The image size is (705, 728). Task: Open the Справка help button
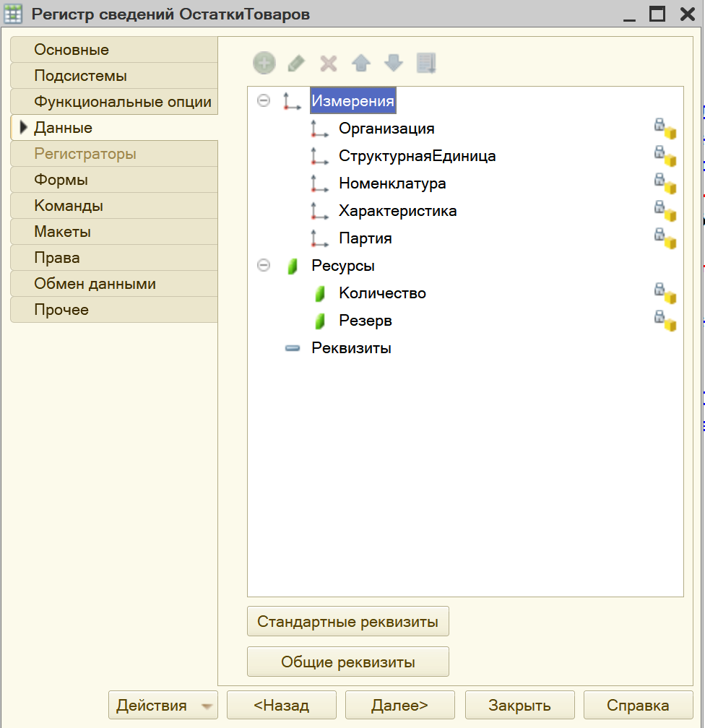coord(638,705)
